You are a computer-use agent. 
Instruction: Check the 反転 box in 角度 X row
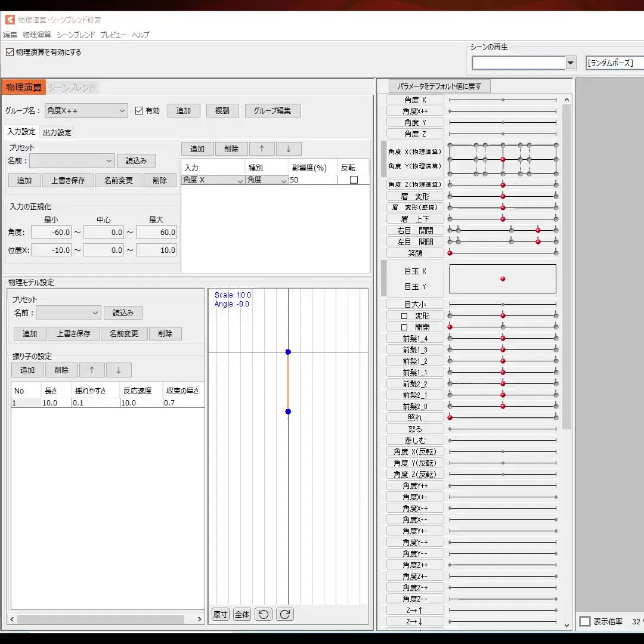coord(354,180)
